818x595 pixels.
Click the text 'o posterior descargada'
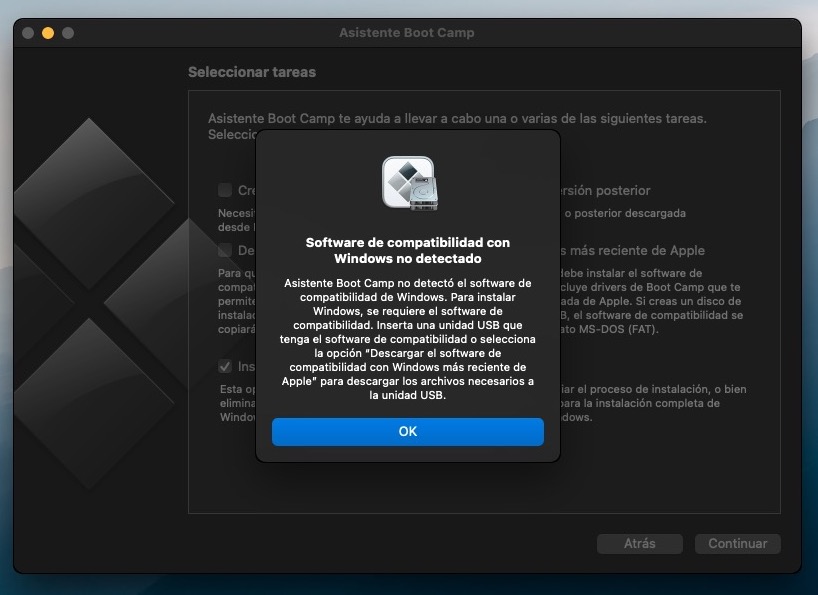[625, 213]
